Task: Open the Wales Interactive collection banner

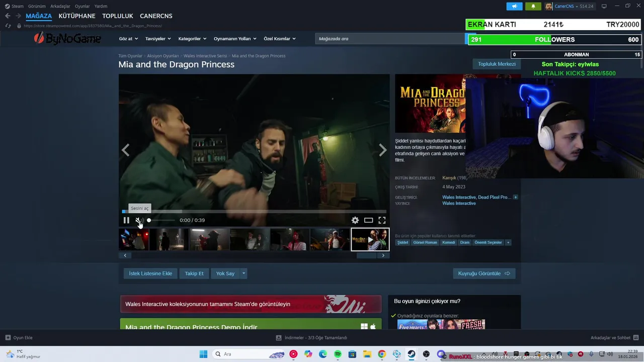Action: pyautogui.click(x=251, y=304)
